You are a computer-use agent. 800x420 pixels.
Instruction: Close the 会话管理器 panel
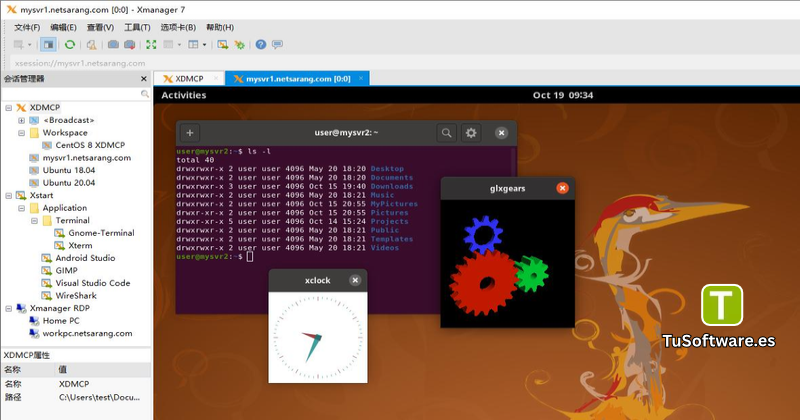tap(144, 79)
